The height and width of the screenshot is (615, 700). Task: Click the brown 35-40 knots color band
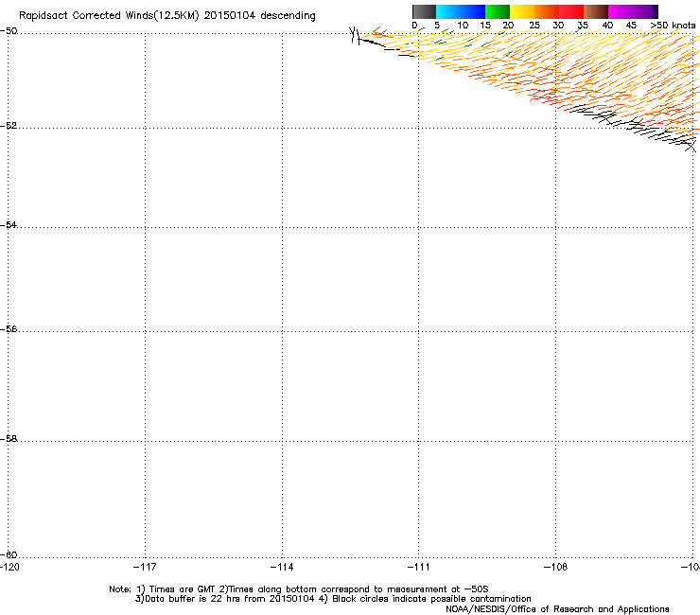596,11
